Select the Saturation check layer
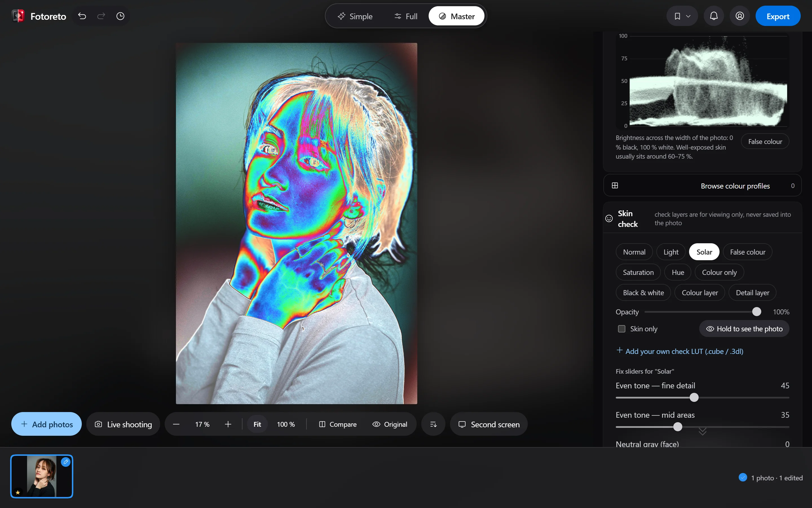The height and width of the screenshot is (508, 812). (x=638, y=272)
